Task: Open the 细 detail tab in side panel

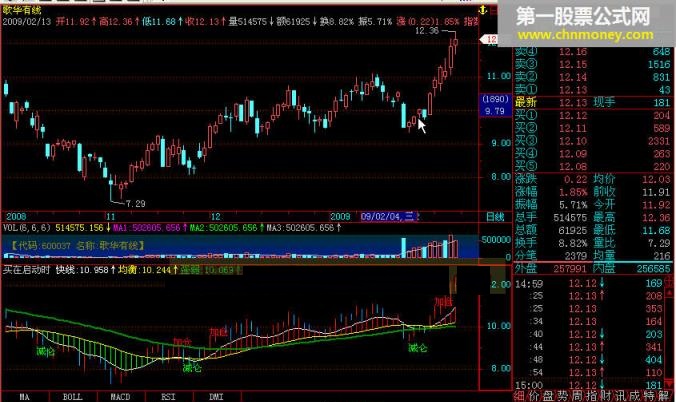Action: coord(520,396)
